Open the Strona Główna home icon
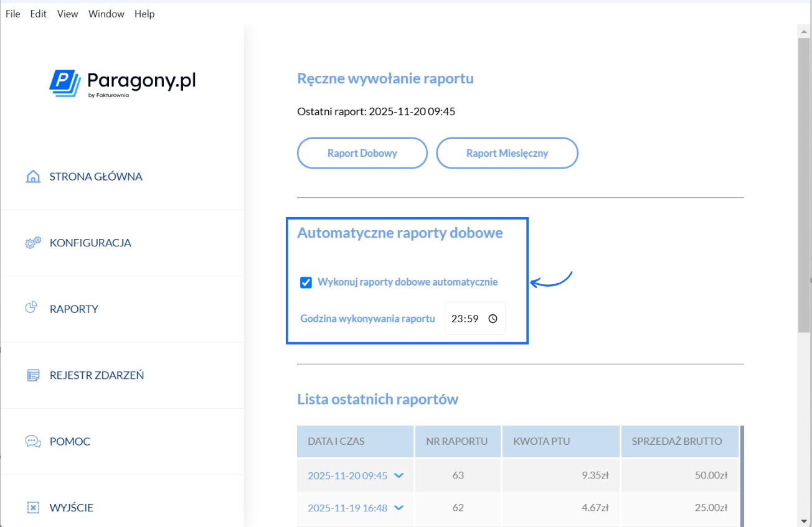Image resolution: width=812 pixels, height=527 pixels. (32, 176)
